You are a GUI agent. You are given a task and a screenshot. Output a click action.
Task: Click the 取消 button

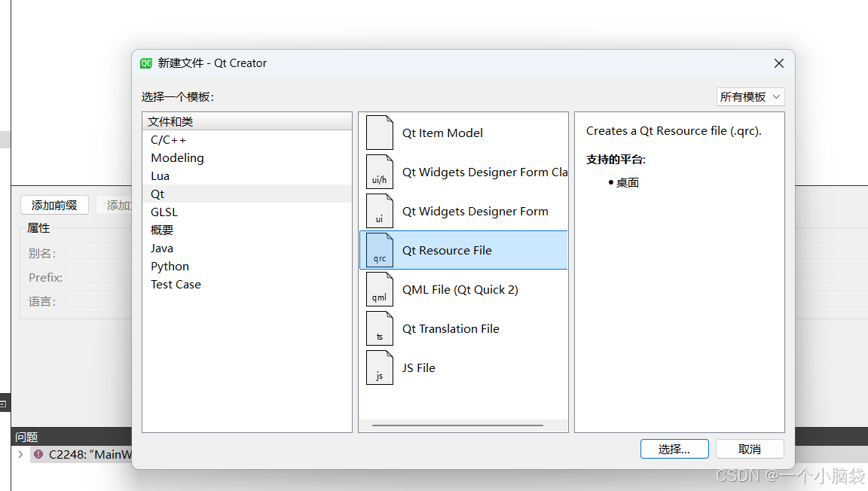pos(750,449)
